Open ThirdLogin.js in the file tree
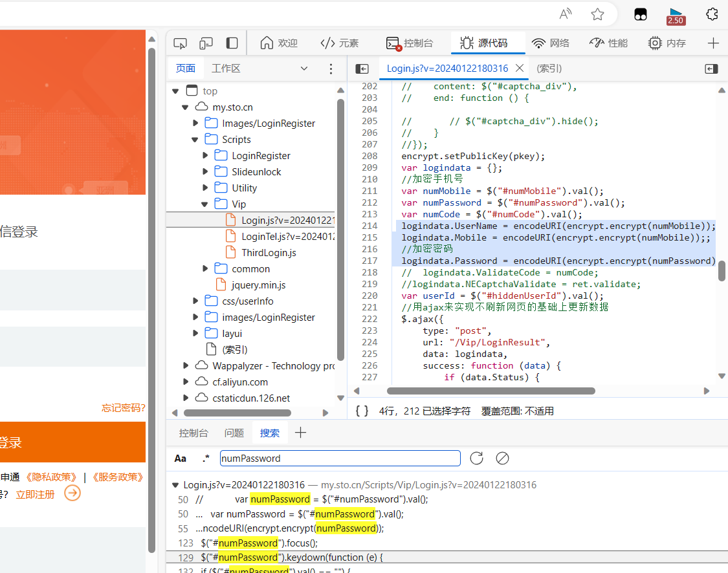Viewport: 728px width, 573px height. tap(261, 252)
